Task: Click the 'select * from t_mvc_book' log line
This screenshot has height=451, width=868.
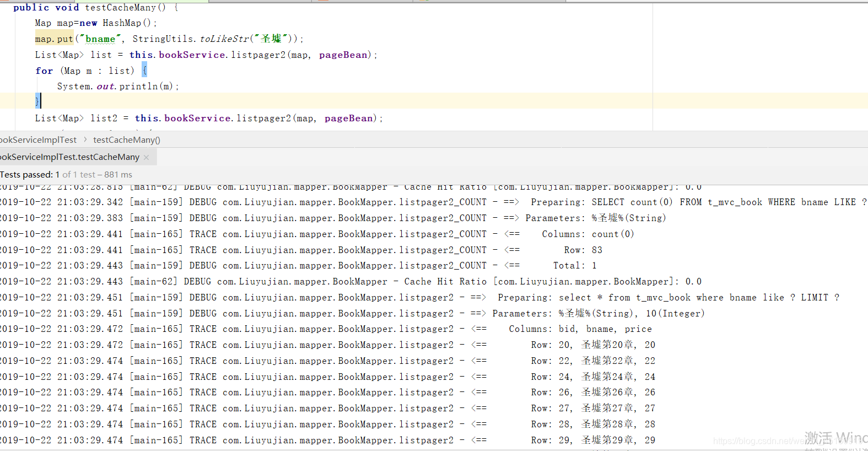Action: pyautogui.click(x=420, y=298)
